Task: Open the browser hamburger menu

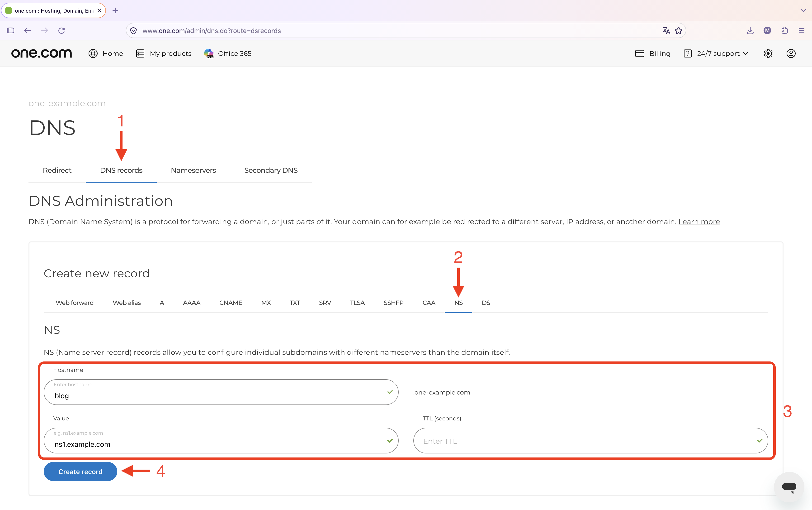Action: pos(802,30)
